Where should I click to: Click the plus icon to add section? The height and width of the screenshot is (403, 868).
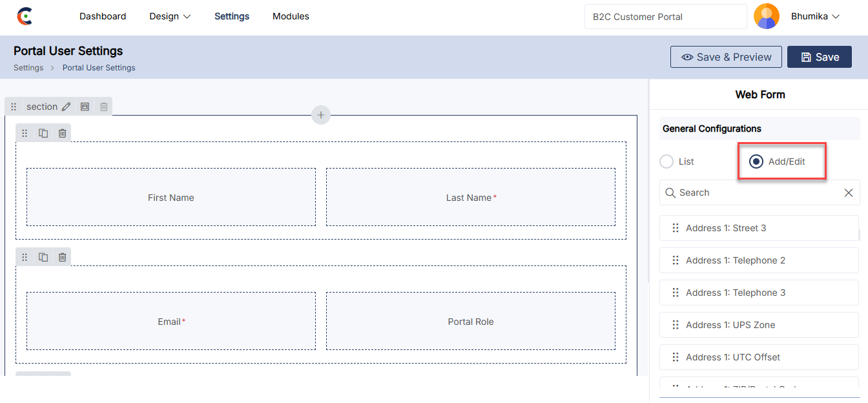(321, 116)
